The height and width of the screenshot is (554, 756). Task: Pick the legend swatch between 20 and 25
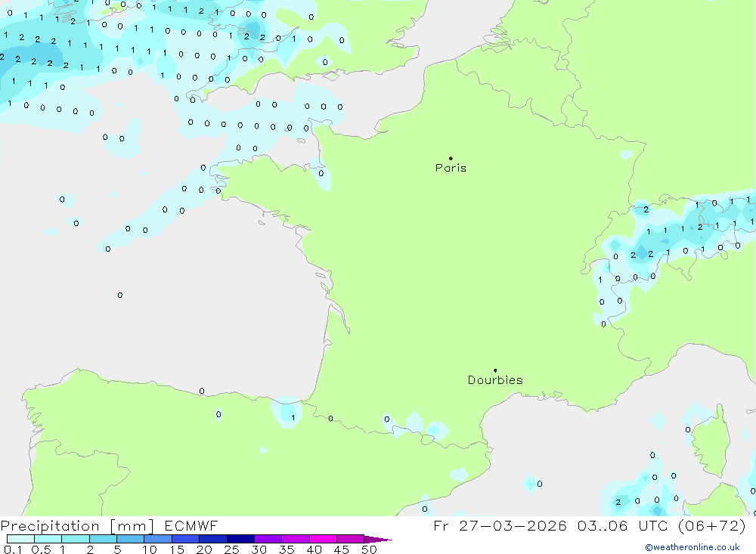tap(212, 539)
